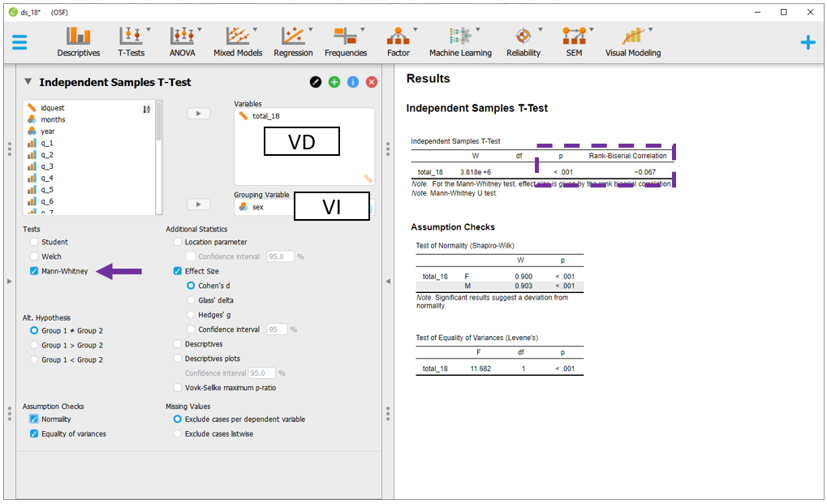Choose Group 1 > Group 2 hypothesis
Image resolution: width=827 pixels, height=504 pixels.
[34, 345]
